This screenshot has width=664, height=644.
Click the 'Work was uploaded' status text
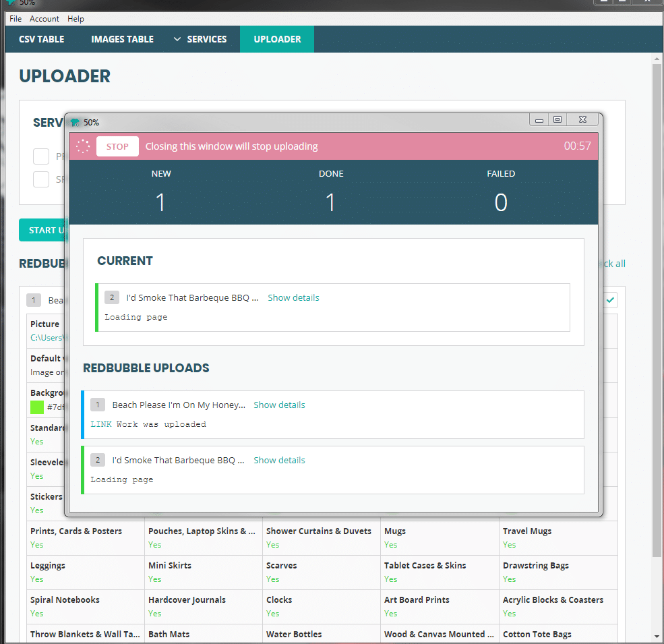point(161,424)
